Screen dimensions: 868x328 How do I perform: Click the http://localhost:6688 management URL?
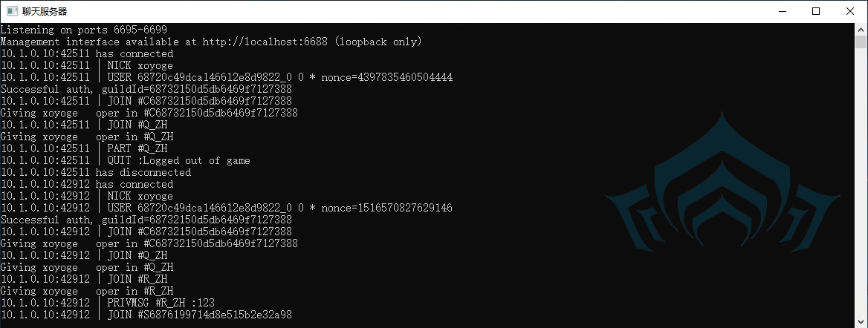(265, 42)
